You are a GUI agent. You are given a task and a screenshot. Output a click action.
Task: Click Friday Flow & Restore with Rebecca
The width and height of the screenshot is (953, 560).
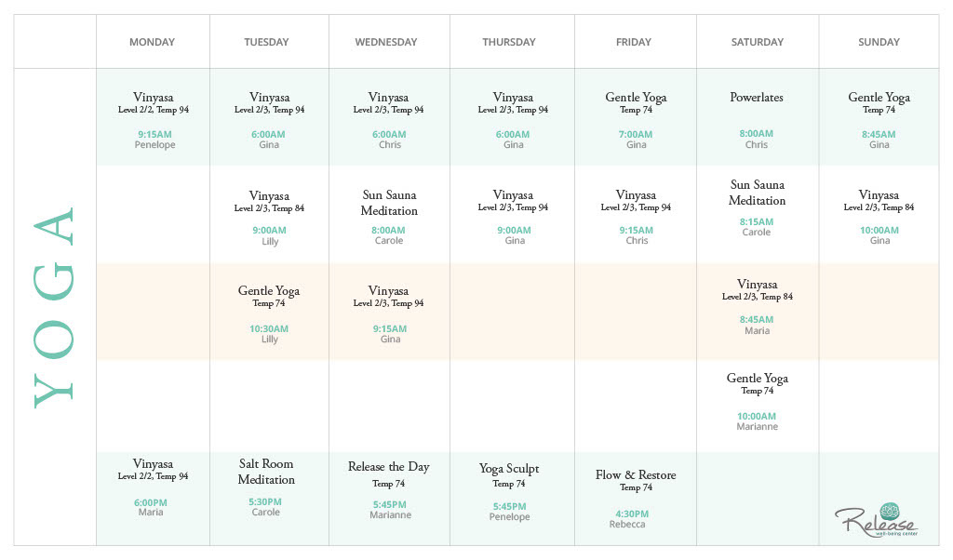636,499
